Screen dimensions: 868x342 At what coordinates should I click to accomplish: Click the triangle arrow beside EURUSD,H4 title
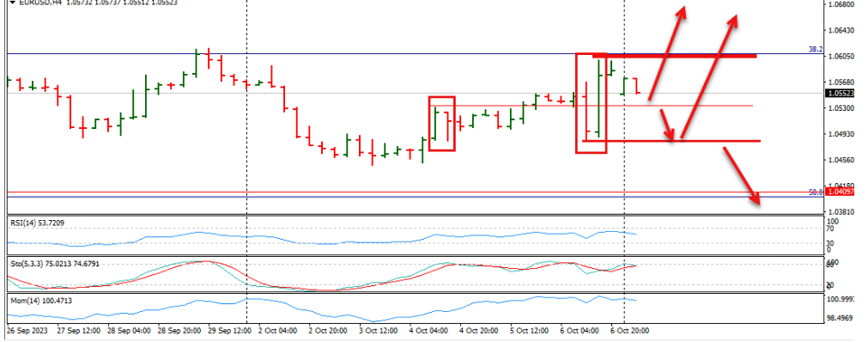[12, 3]
